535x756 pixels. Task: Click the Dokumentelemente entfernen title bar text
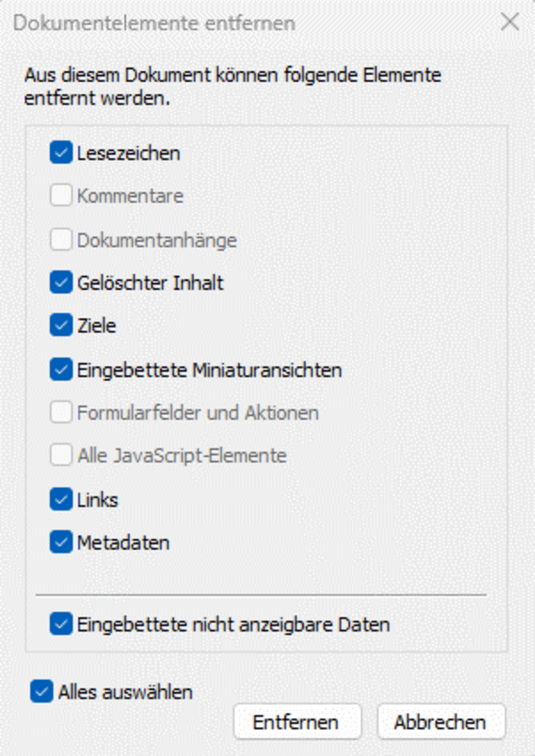click(x=154, y=23)
